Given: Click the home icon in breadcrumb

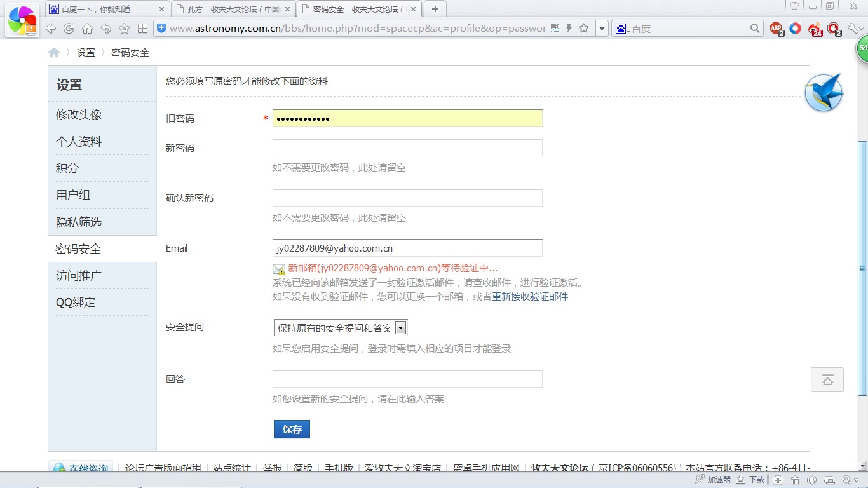Looking at the screenshot, I should coord(54,53).
